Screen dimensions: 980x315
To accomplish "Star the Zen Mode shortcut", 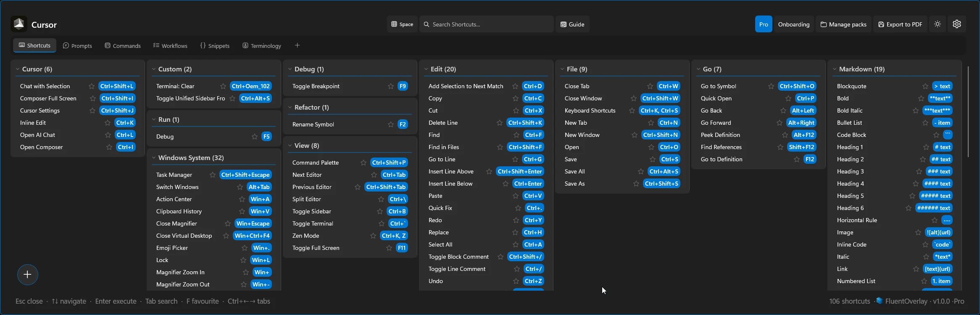I will tap(373, 236).
